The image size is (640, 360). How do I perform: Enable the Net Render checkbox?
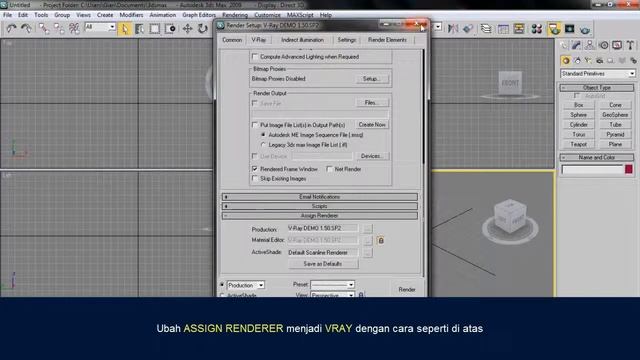329,169
